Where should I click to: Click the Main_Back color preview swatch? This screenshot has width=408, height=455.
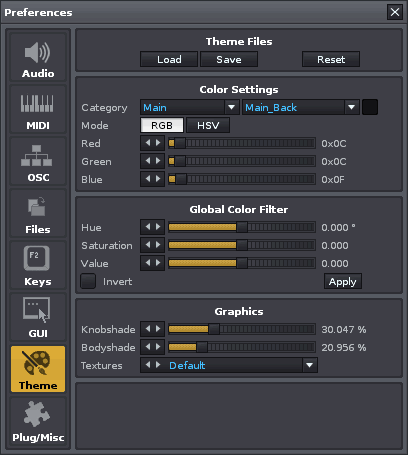click(370, 107)
